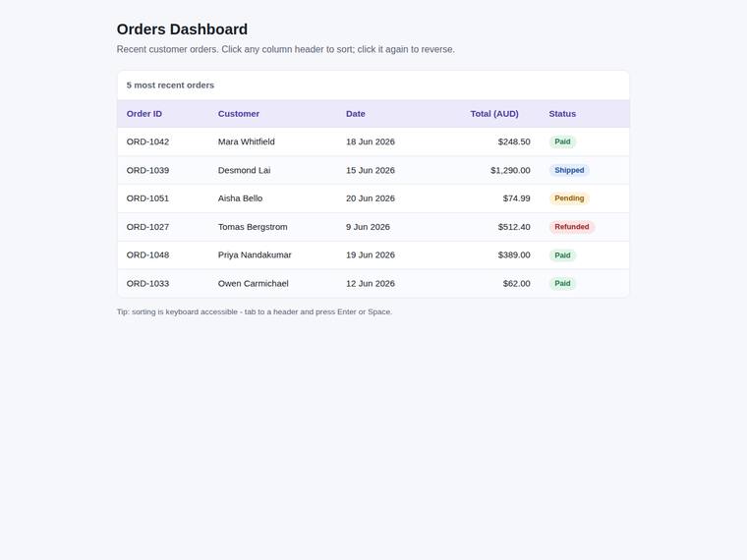
Task: Click the date 15 Jun 2026
Action: point(371,171)
